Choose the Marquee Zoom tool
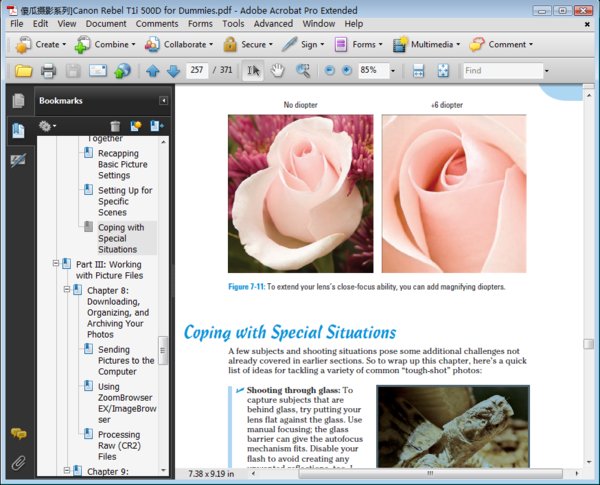This screenshot has height=485, width=600. point(303,70)
